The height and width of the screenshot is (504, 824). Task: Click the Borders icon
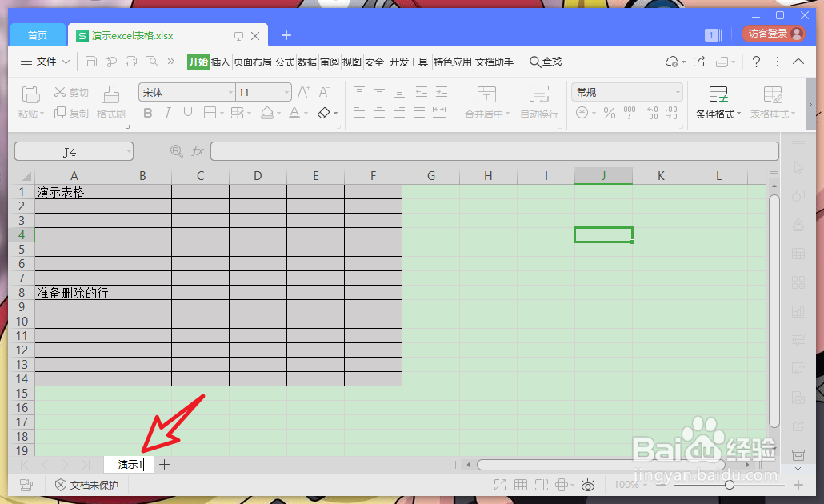[210, 113]
